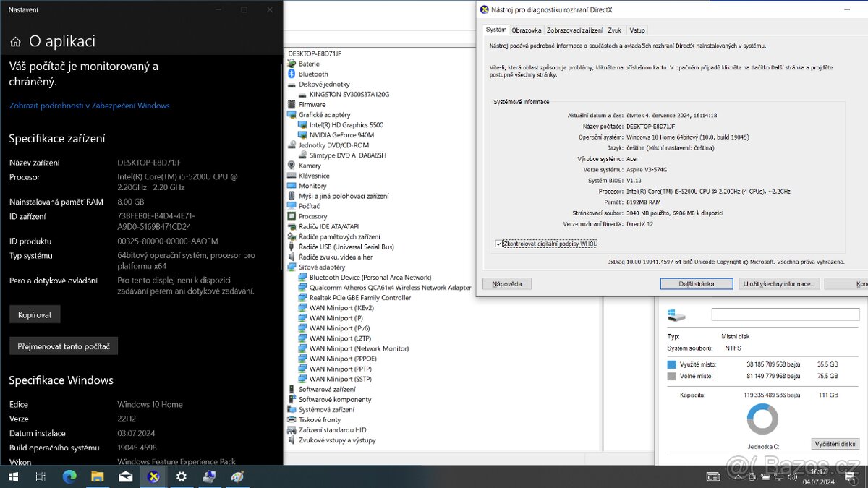Click the hidden icons chevron in the tray

[738, 477]
